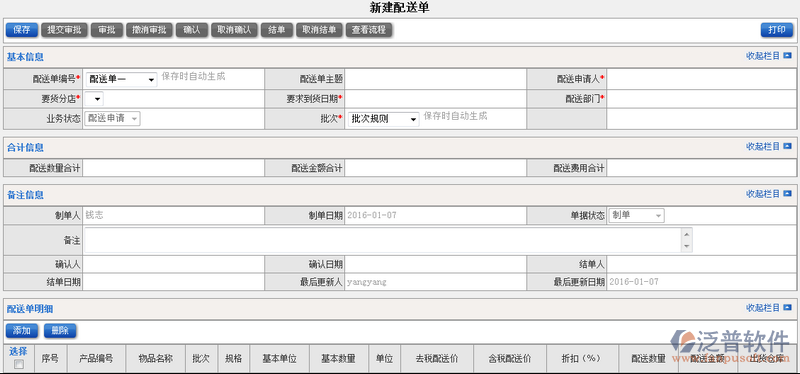The height and width of the screenshot is (374, 800).
Task: Click the 备注 textarea scroll down arrow
Action: click(x=687, y=246)
